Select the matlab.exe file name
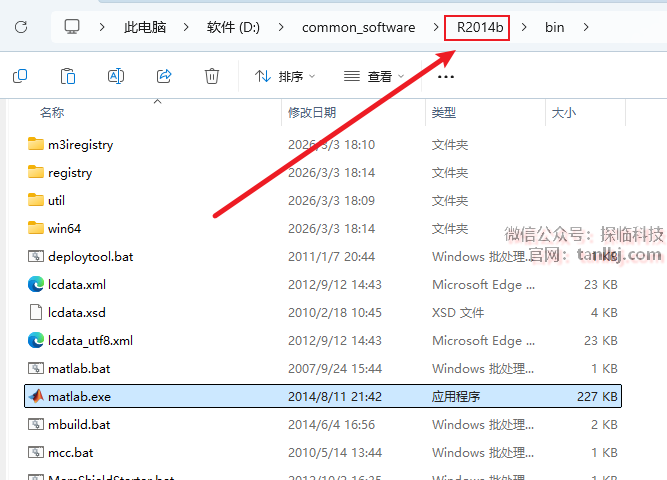The width and height of the screenshot is (667, 480). pos(79,397)
